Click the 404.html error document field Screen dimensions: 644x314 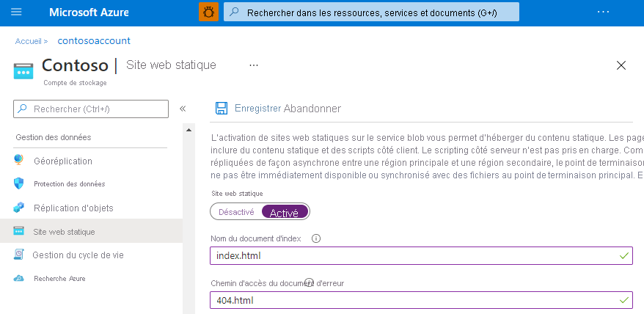tap(421, 300)
